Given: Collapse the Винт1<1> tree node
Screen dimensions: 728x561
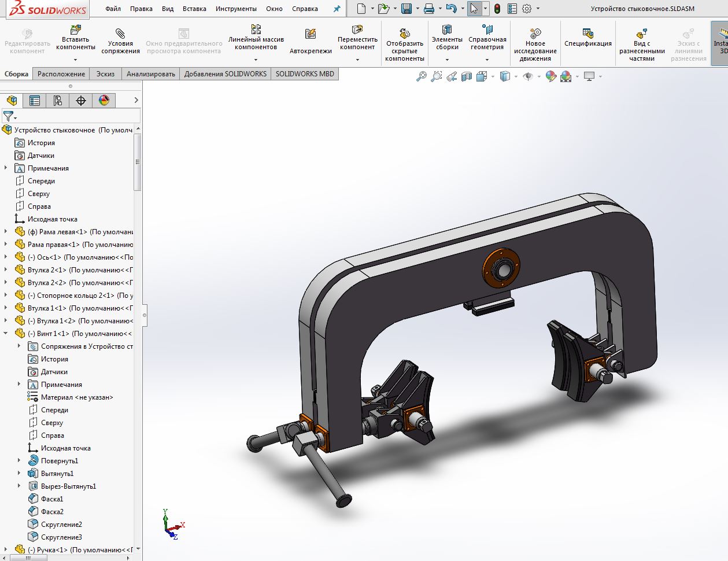Looking at the screenshot, I should coord(6,334).
